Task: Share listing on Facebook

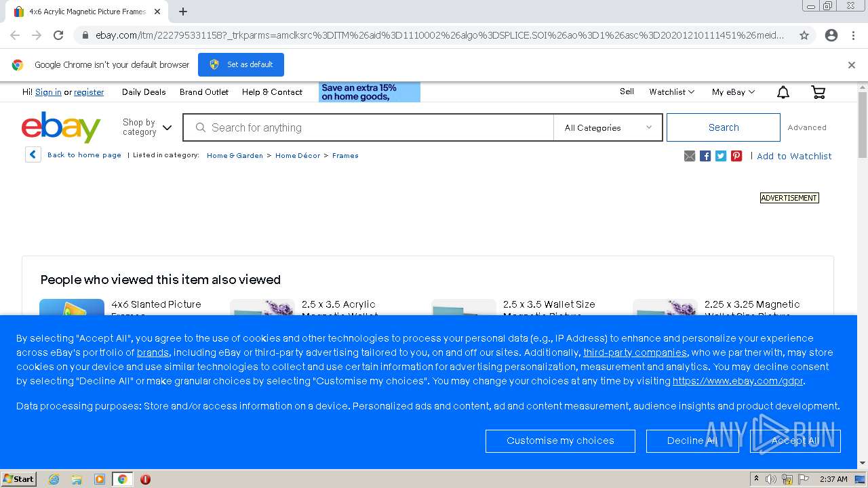Action: tap(705, 156)
